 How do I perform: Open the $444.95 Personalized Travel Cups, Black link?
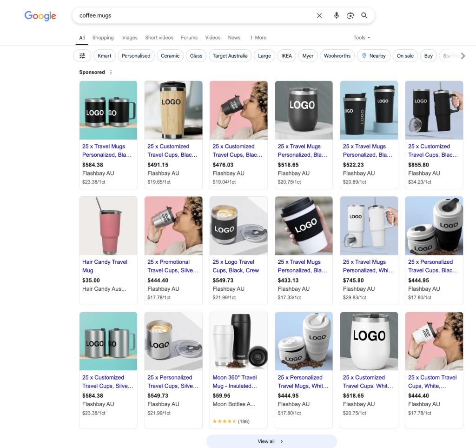click(x=433, y=266)
